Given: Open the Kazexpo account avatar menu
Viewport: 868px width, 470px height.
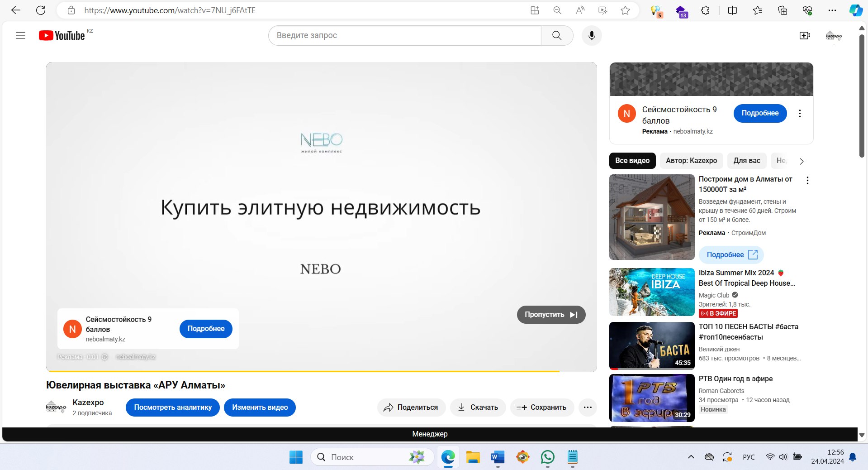Looking at the screenshot, I should coord(834,36).
